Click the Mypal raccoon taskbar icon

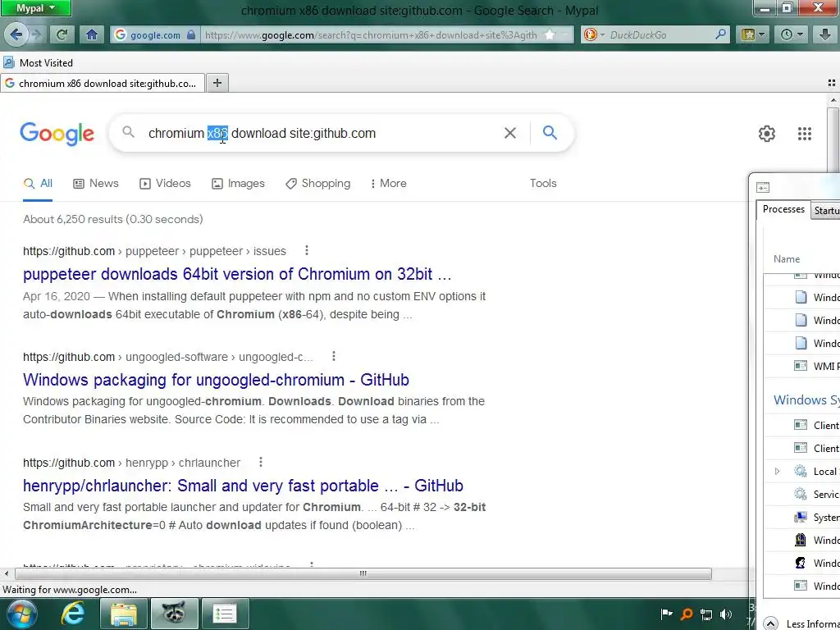(x=174, y=614)
